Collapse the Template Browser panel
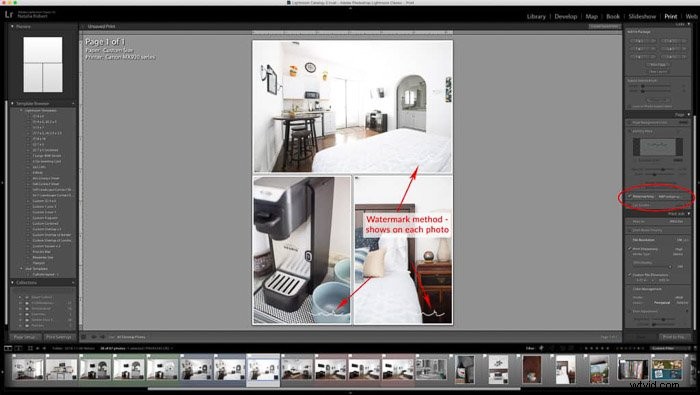The height and width of the screenshot is (395, 700). click(x=12, y=104)
